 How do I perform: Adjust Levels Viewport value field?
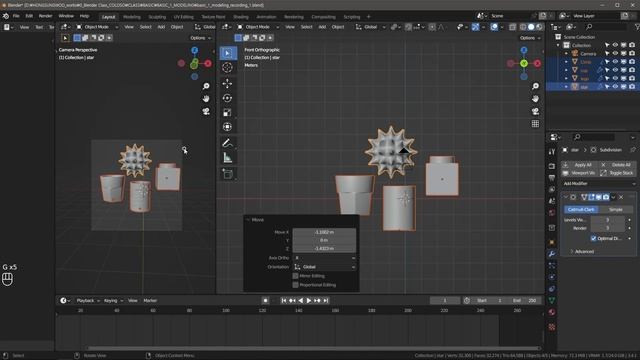click(607, 220)
